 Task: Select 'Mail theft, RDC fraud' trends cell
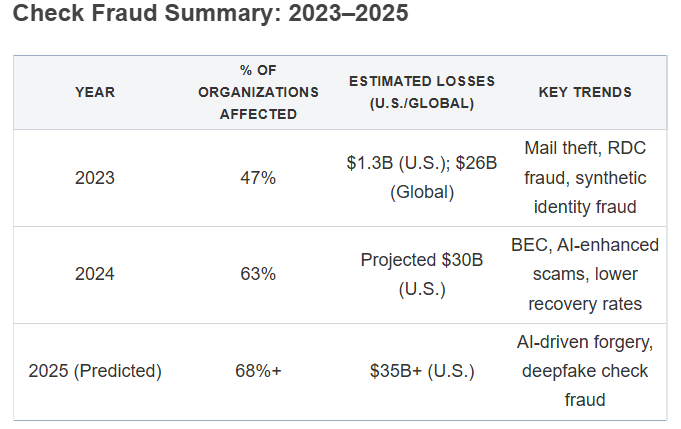tap(585, 163)
